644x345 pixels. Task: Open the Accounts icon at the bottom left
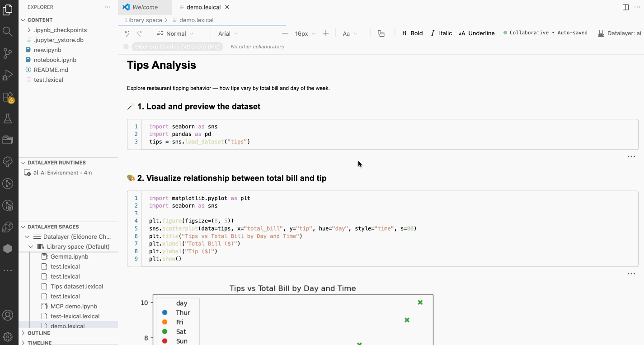click(x=9, y=315)
